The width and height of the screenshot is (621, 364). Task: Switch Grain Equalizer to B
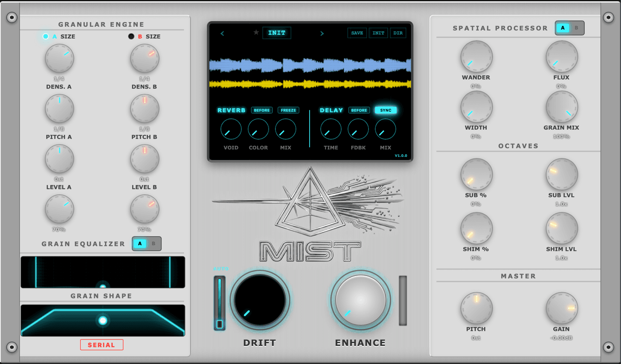coord(153,243)
